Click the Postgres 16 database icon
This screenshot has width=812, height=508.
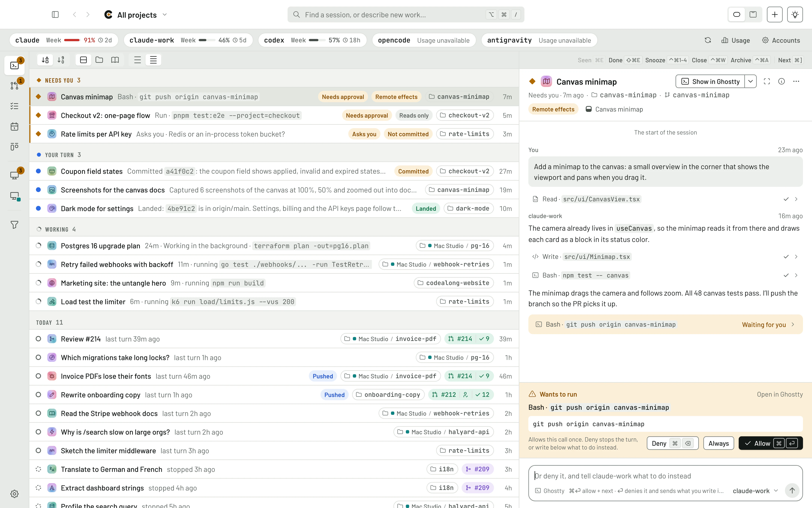[52, 246]
